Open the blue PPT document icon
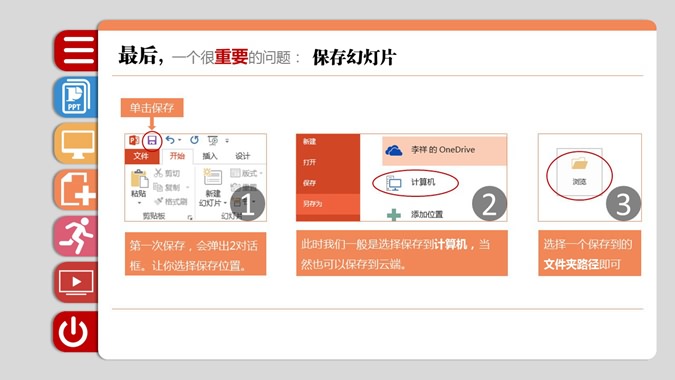 [76, 97]
